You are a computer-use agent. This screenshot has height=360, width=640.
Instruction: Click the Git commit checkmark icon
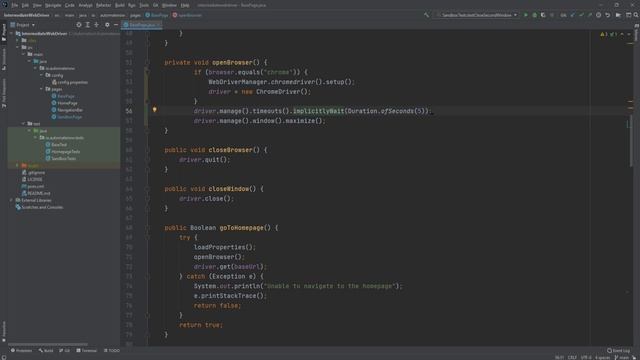[581, 15]
